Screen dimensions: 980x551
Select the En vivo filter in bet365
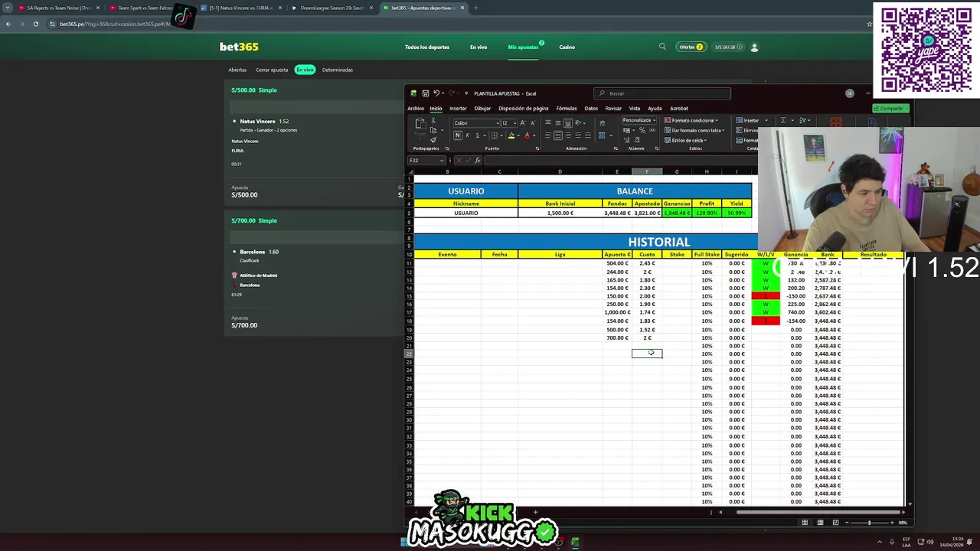(x=305, y=70)
